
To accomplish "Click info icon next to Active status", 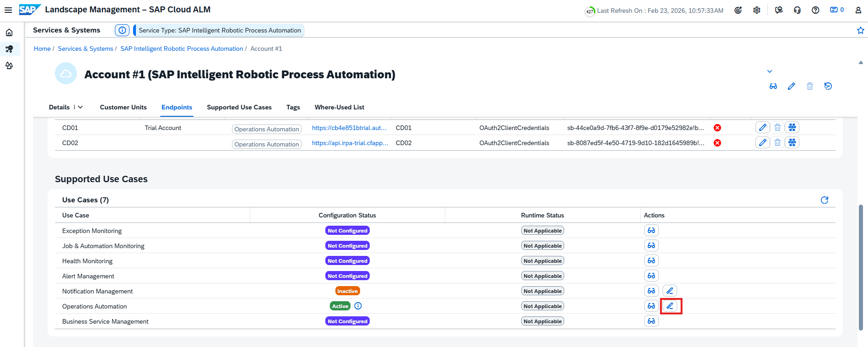I will [x=358, y=306].
